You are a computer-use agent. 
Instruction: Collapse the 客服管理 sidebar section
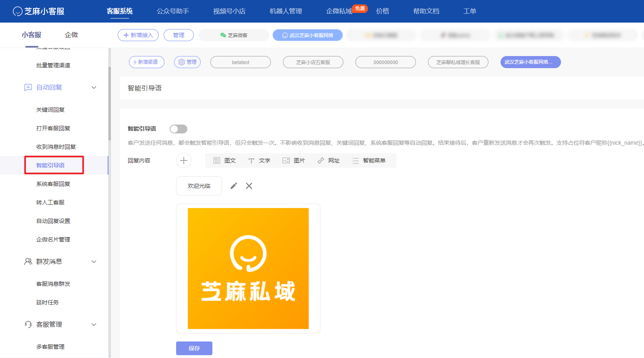click(x=94, y=325)
